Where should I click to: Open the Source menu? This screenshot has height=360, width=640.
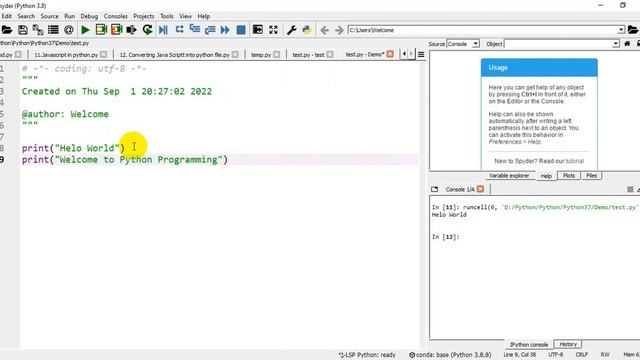point(49,16)
